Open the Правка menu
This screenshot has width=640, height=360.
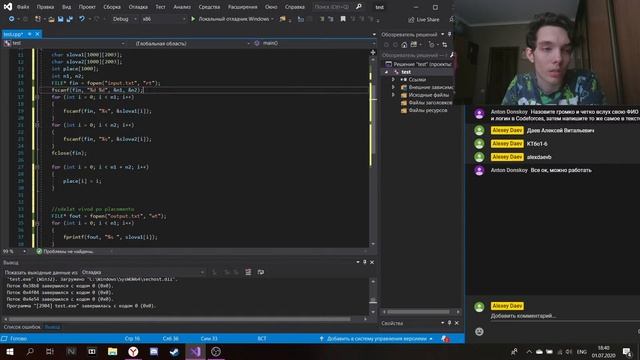click(x=45, y=7)
